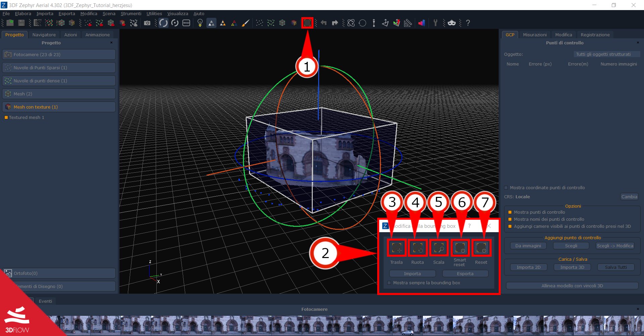The height and width of the screenshot is (336, 644).
Task: Click the Allinea modello con vincoli 3D button
Action: point(572,285)
